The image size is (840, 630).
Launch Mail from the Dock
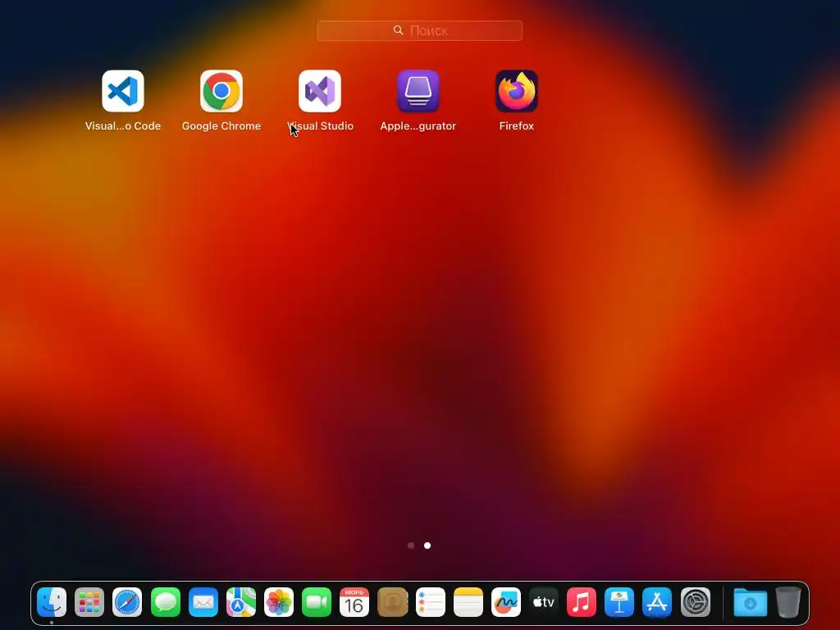tap(203, 602)
